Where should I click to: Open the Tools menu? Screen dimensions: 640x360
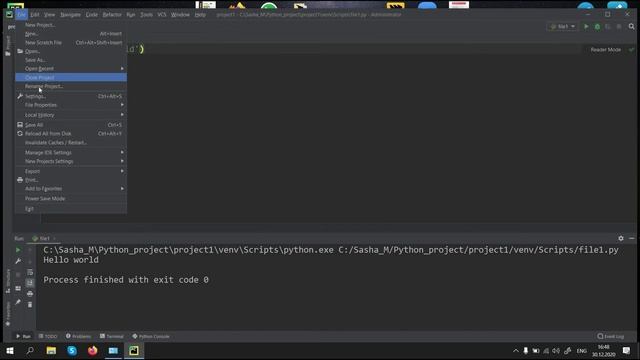146,15
